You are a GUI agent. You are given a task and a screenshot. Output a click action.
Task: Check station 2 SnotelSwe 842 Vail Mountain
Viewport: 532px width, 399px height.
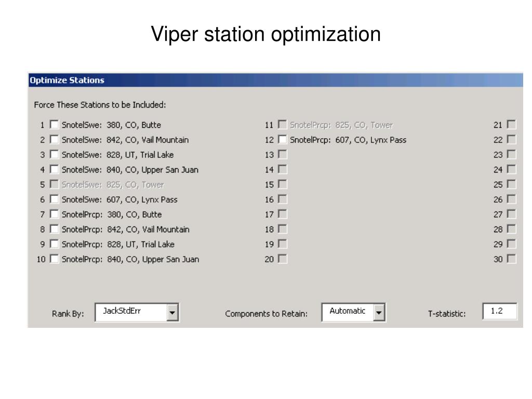(x=54, y=139)
